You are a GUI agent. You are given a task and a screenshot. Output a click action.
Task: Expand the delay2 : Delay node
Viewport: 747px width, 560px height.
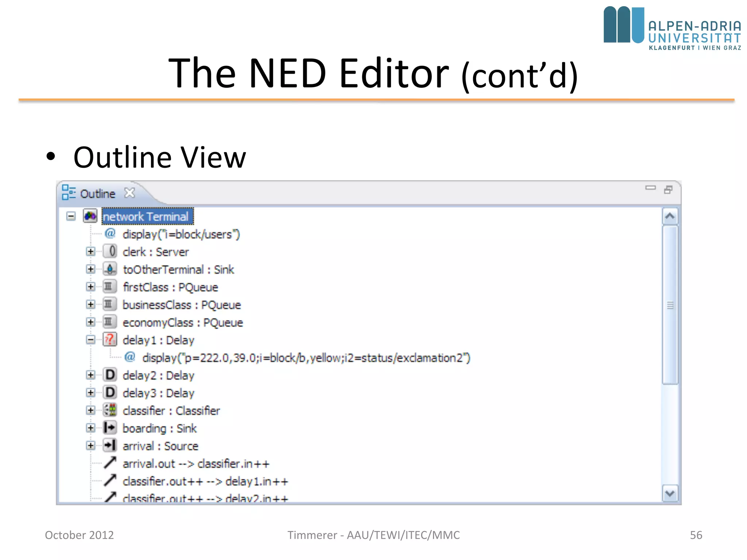pyautogui.click(x=90, y=375)
